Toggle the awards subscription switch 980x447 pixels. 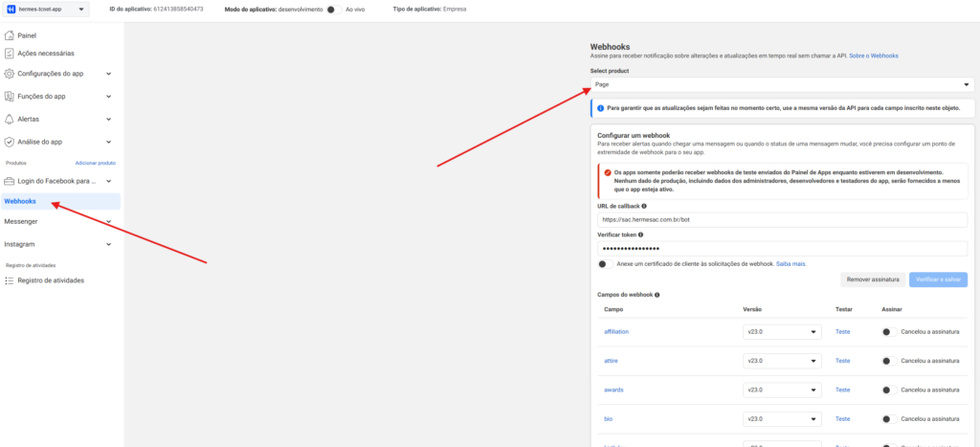click(x=889, y=391)
